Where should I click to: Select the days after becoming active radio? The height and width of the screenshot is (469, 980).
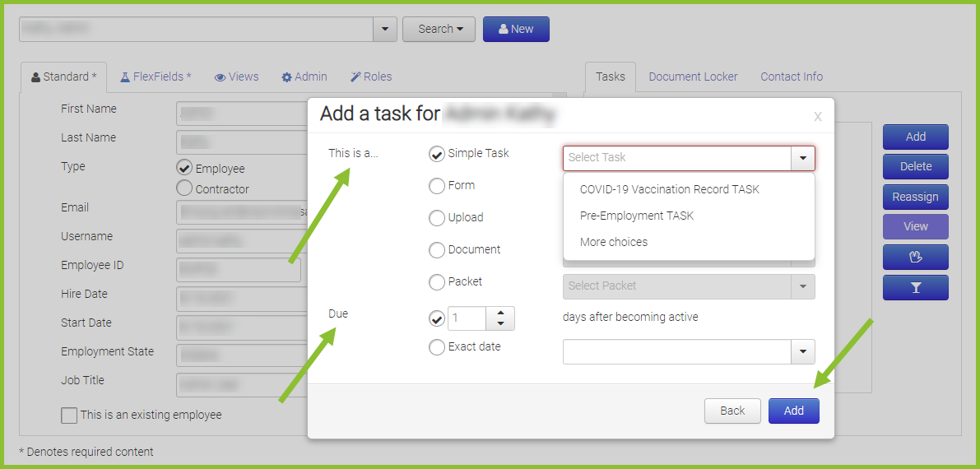tap(437, 318)
